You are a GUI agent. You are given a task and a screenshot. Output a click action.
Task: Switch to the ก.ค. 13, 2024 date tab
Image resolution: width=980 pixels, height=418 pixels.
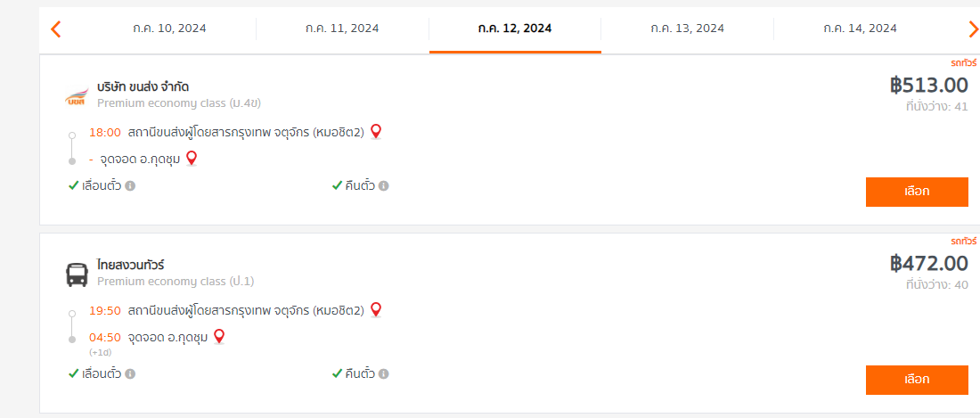[x=687, y=29]
